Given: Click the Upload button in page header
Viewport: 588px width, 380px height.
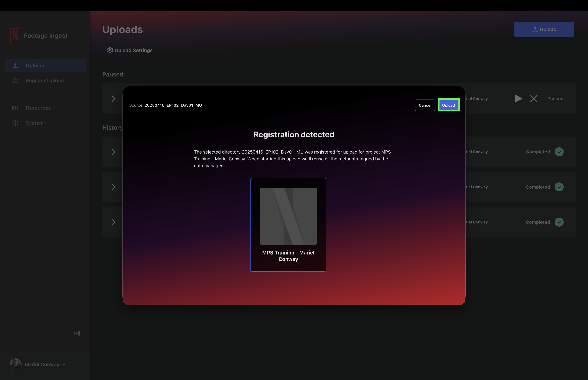Looking at the screenshot, I should tap(544, 29).
